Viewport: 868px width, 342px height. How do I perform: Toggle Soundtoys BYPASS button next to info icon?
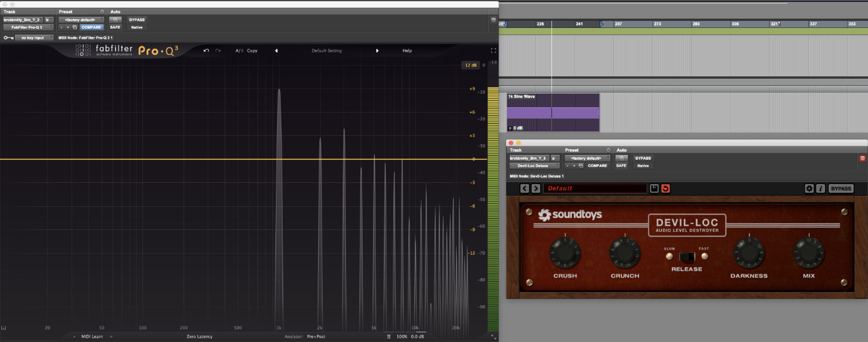pos(841,188)
